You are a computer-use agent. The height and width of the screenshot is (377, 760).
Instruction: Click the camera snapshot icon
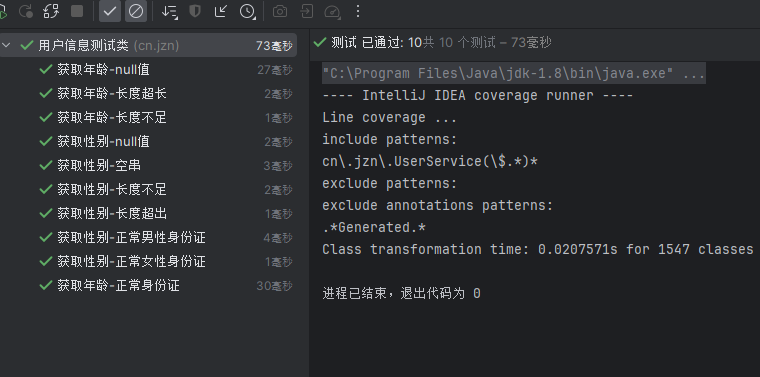(280, 11)
